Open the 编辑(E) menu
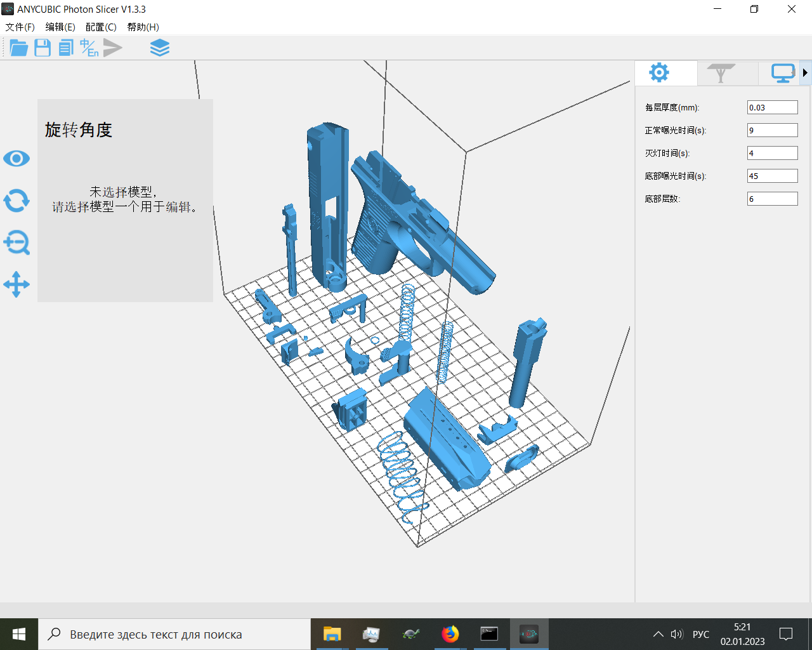 click(60, 27)
